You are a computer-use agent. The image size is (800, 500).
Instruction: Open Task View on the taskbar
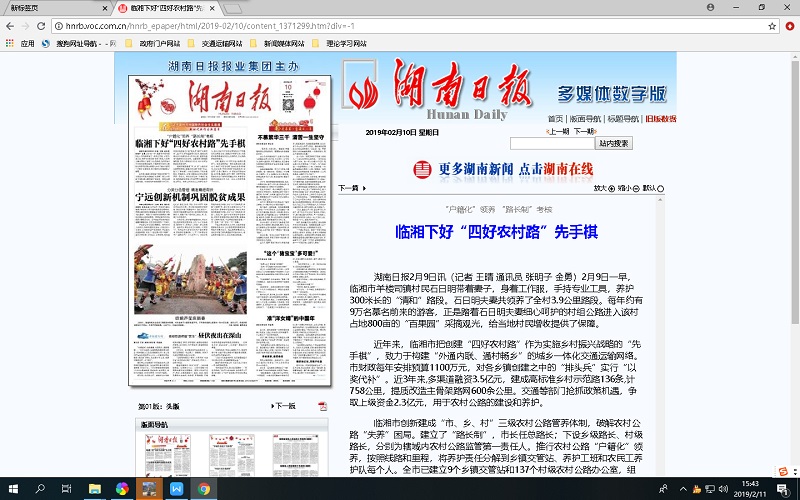(66, 489)
